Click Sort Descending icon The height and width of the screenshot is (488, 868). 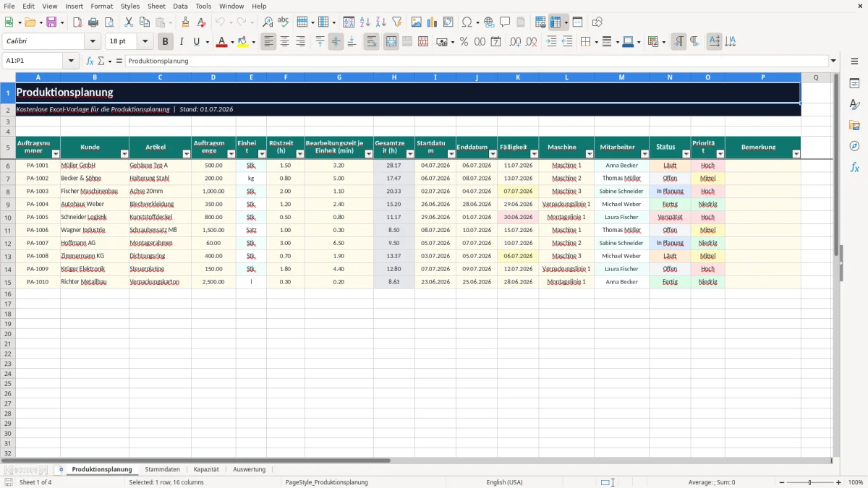pos(380,22)
